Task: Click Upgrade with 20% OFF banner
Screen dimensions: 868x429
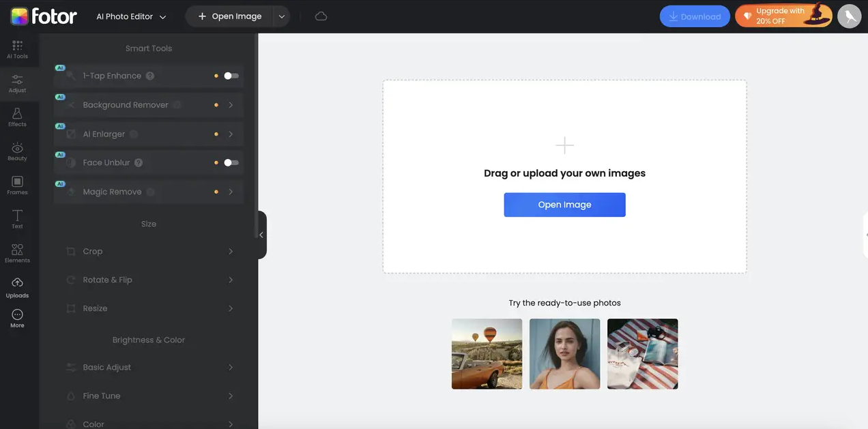Action: [784, 16]
